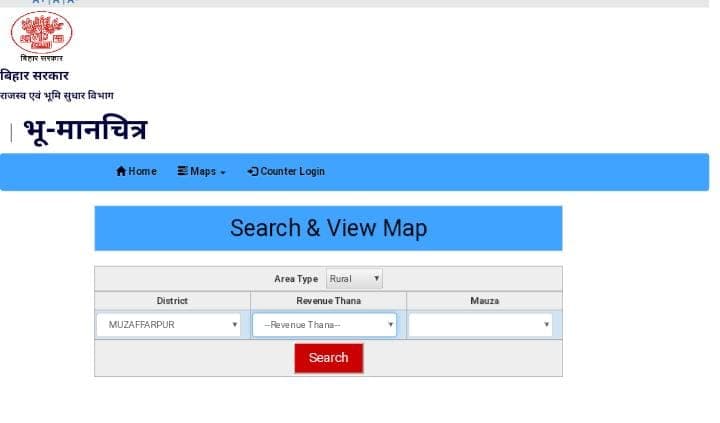Click the Maps list icon
720x423 pixels.
183,172
